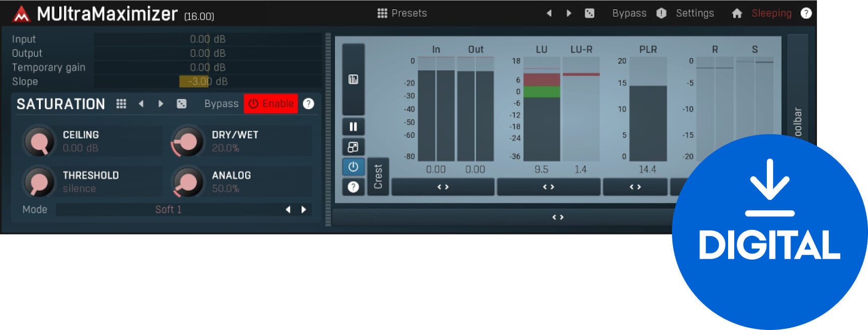868x330 pixels.
Task: Open the Settings menu
Action: click(x=695, y=13)
